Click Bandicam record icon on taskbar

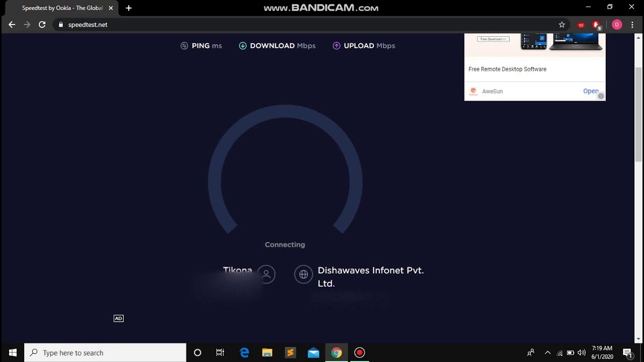pyautogui.click(x=359, y=352)
